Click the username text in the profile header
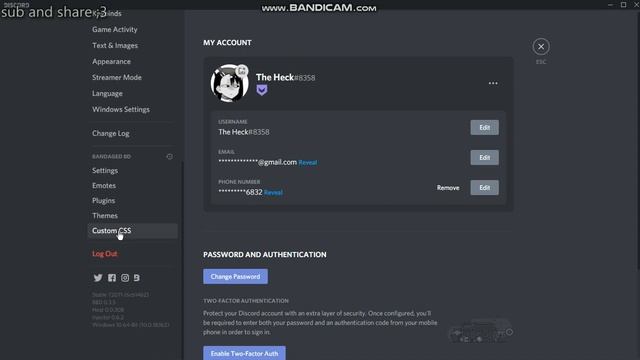The height and width of the screenshot is (360, 640). coord(285,77)
